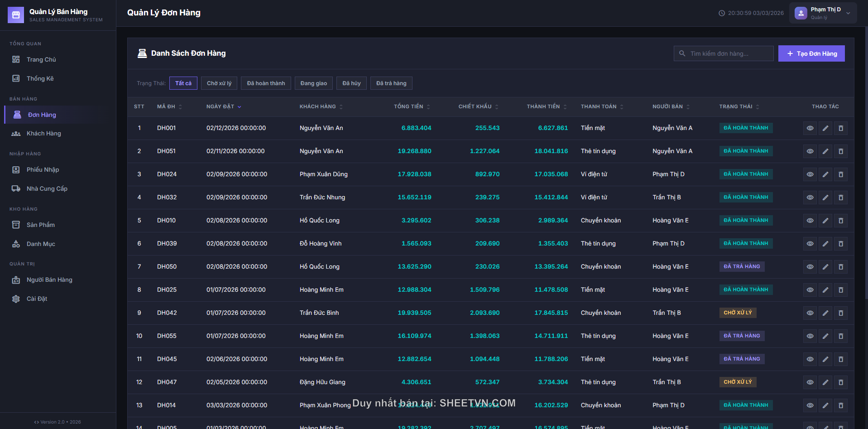Image resolution: width=868 pixels, height=429 pixels.
Task: View order DH024 details with eye icon
Action: [810, 174]
